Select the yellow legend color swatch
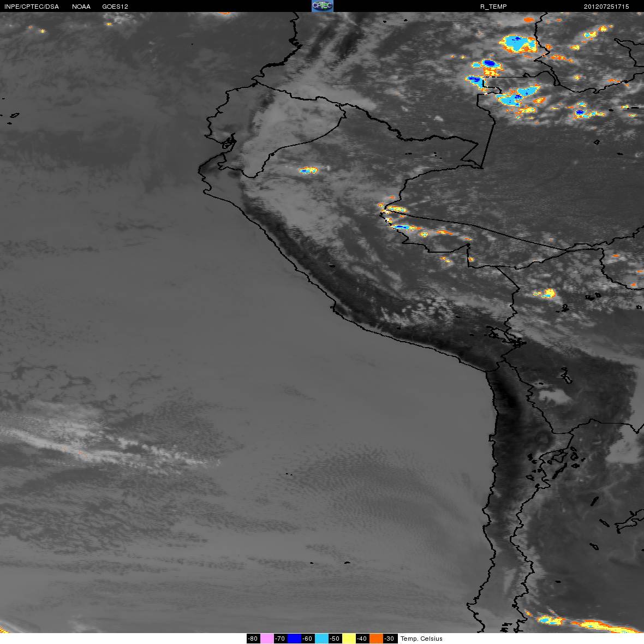Screen dimensions: 644x644 pyautogui.click(x=349, y=639)
